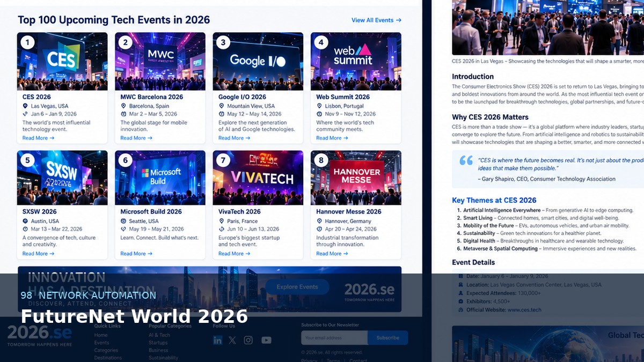Screen dimensions: 644x362
Task: Open AI & Tech popular category
Action: pos(159,335)
